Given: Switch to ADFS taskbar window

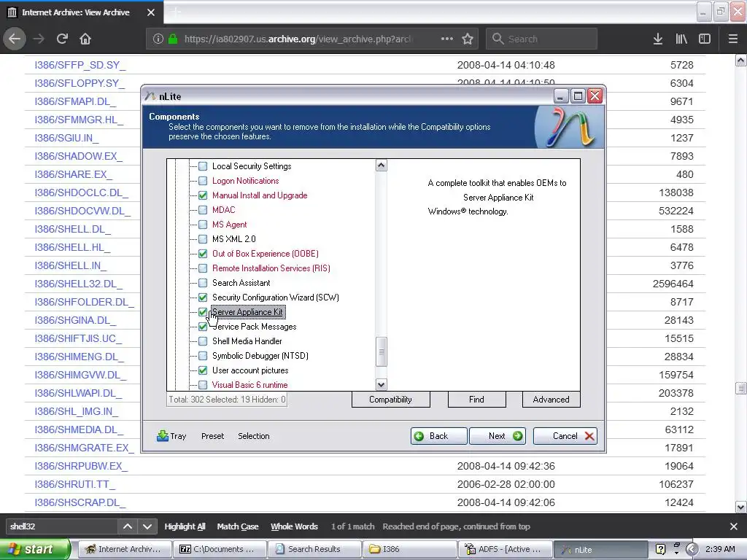Looking at the screenshot, I should 505,549.
